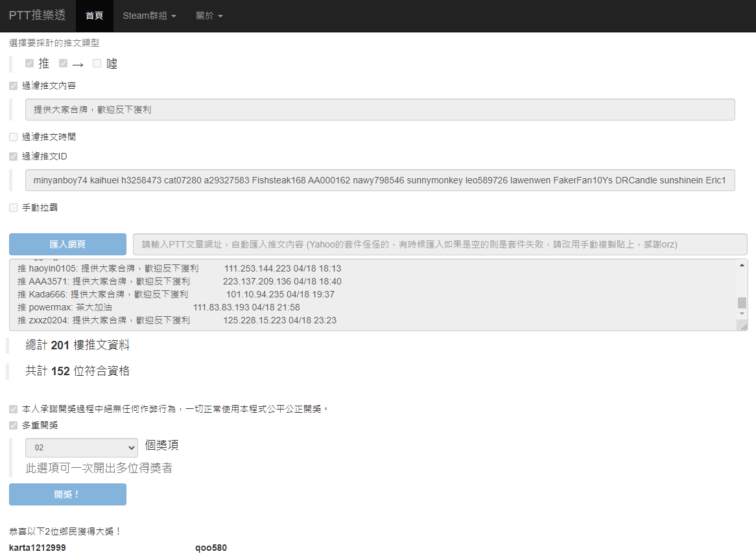756x556 pixels.
Task: Click the Kada666 comment row
Action: tap(176, 294)
